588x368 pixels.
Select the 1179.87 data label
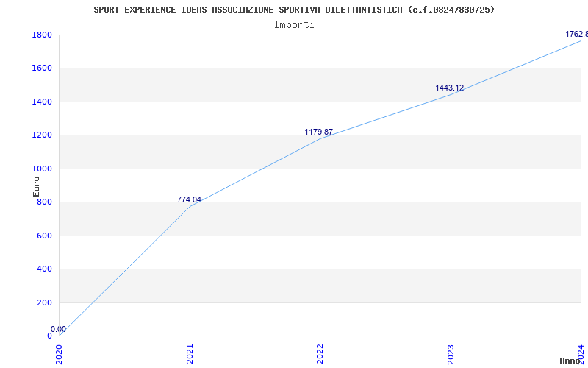[x=318, y=132]
